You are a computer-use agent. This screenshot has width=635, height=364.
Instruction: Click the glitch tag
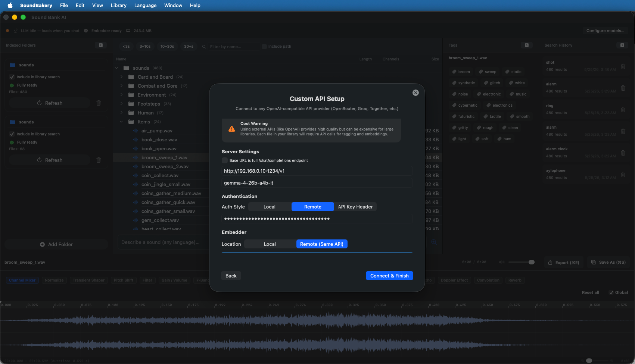pos(492,83)
